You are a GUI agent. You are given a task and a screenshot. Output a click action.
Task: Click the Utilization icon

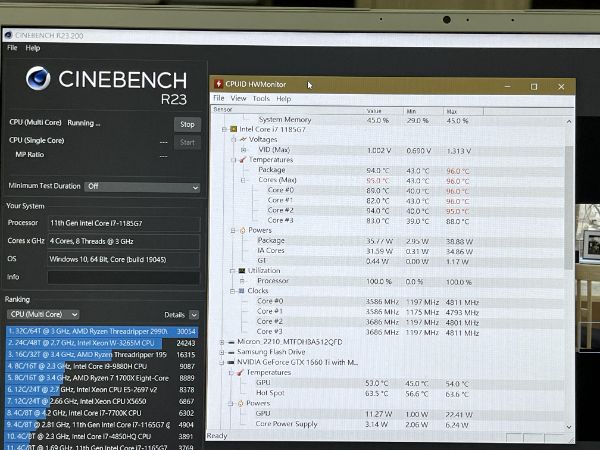pos(241,271)
